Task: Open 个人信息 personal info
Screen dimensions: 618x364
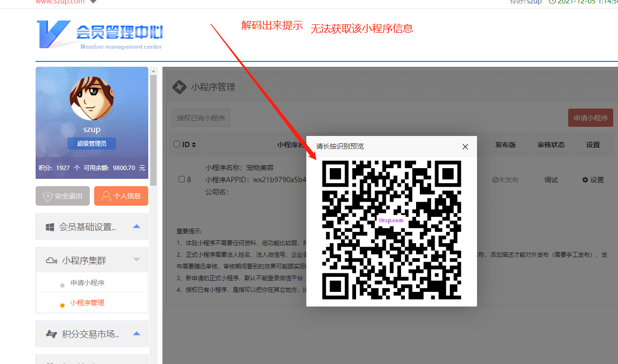Action: (x=121, y=196)
